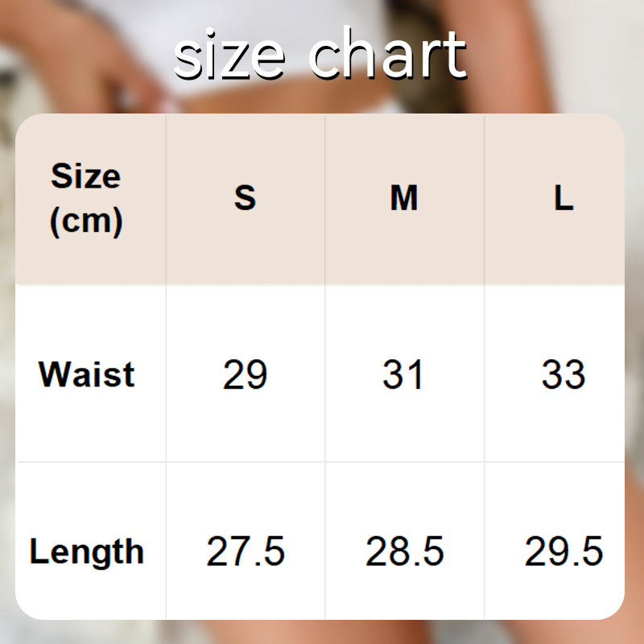
Task: Select the L size column header
Action: tap(563, 198)
